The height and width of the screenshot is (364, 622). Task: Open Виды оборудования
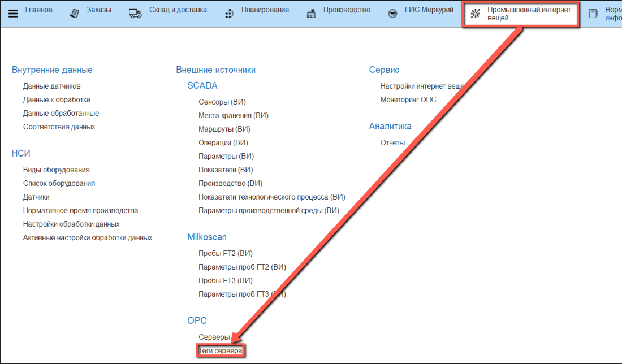[x=57, y=170]
